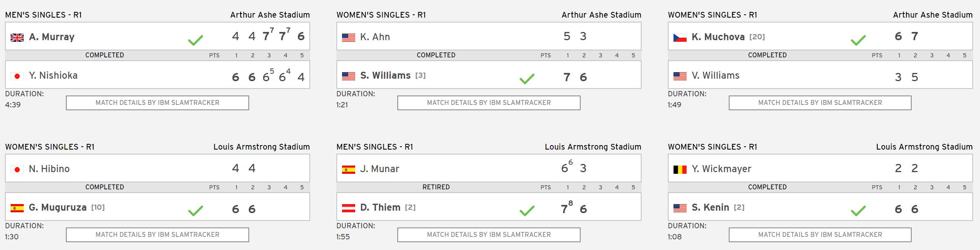Click the Belgian flag next to Y. Wickmayer
Viewport: 980px width, 250px height.
(680, 170)
